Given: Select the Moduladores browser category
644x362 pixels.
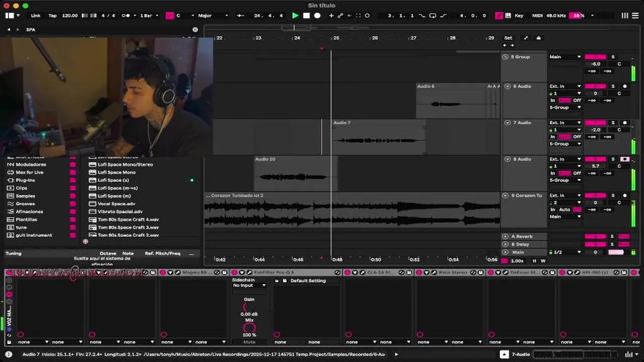Looking at the screenshot, I should (x=31, y=164).
